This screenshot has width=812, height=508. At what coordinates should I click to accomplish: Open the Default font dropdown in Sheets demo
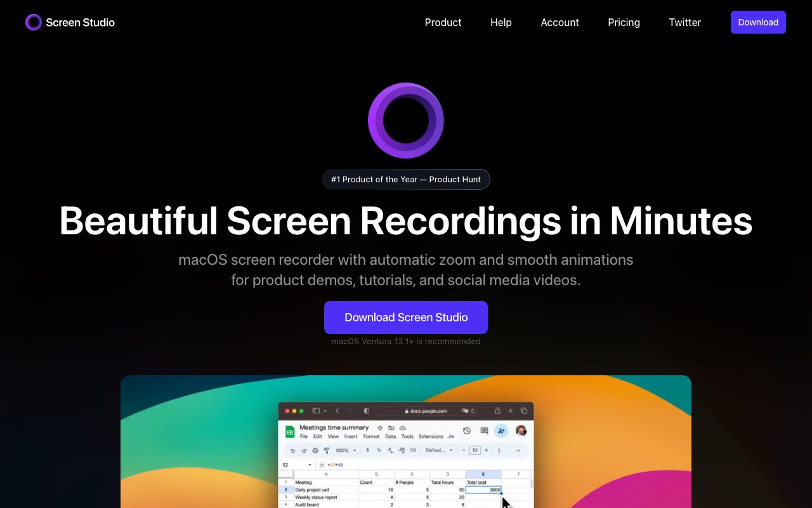[440, 450]
